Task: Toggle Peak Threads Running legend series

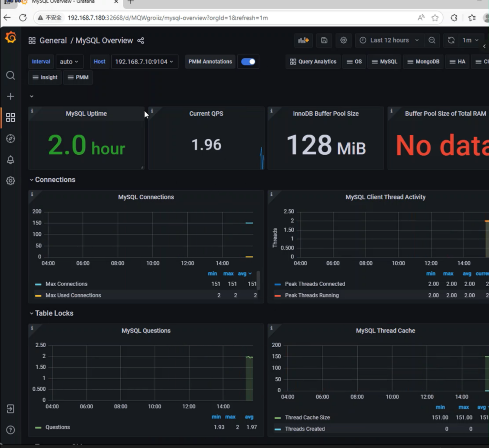Action: click(311, 296)
